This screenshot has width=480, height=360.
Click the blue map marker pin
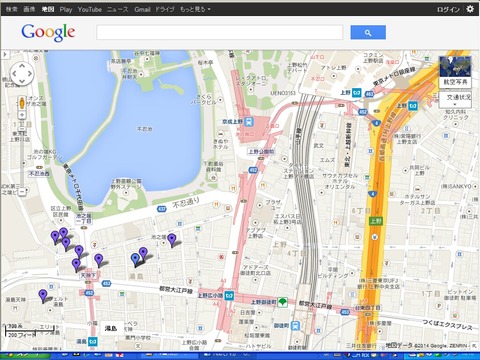(x=135, y=259)
